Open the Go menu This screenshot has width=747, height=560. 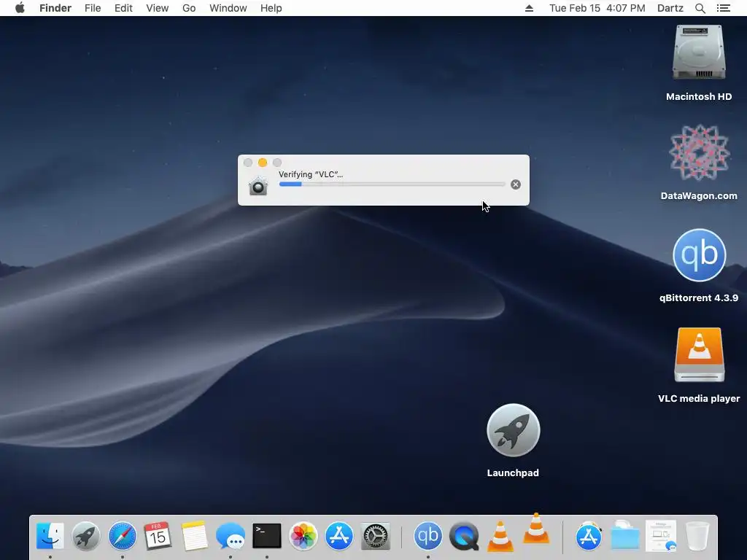pyautogui.click(x=189, y=8)
